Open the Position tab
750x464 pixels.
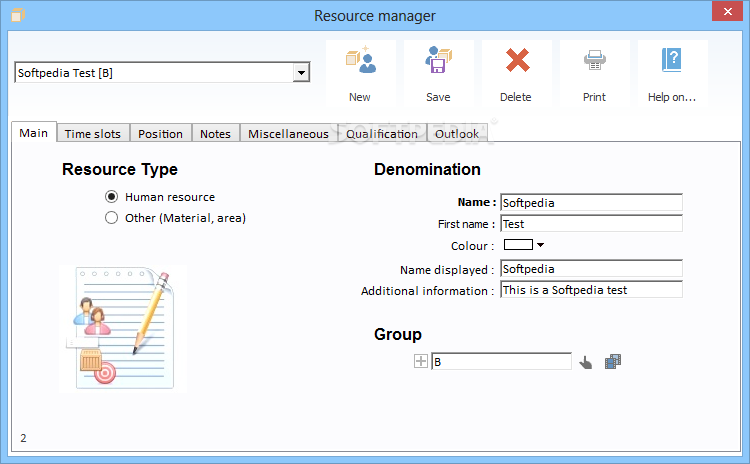point(160,134)
